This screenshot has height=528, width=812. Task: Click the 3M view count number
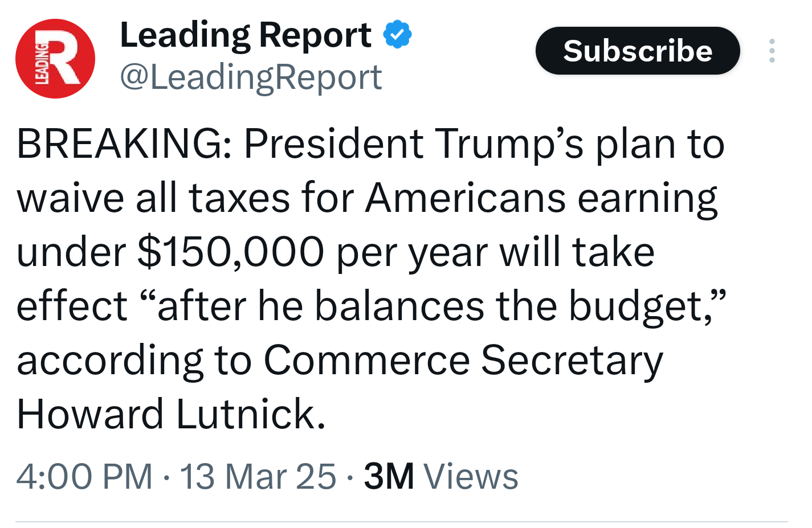coord(389,476)
